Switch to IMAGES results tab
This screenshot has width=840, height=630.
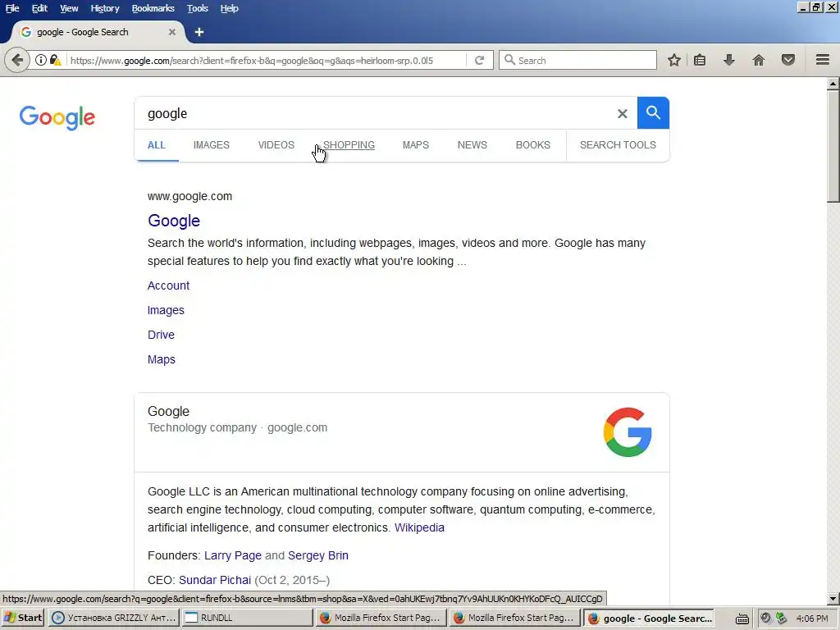[x=212, y=145]
